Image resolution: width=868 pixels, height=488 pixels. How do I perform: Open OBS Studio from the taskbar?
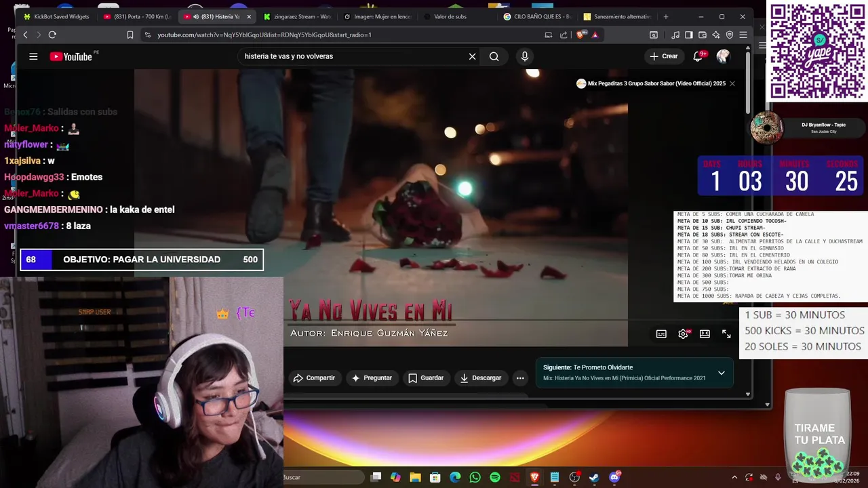click(574, 477)
